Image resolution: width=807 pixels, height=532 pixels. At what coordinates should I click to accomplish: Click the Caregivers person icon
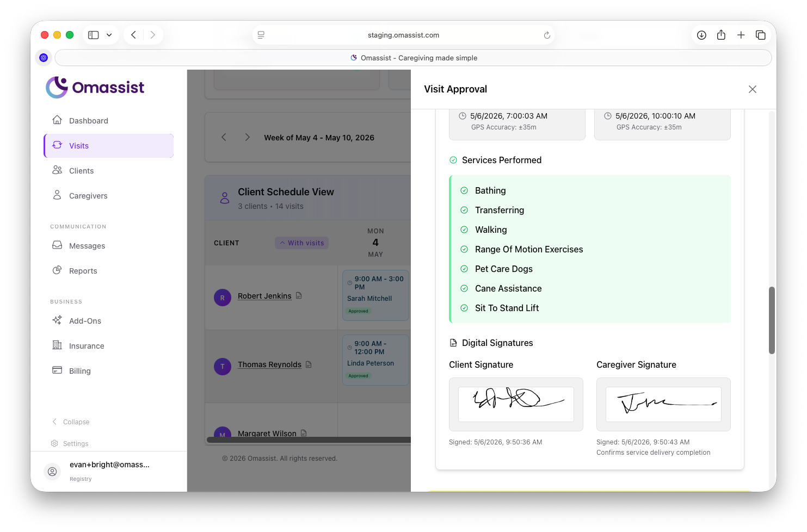[57, 195]
